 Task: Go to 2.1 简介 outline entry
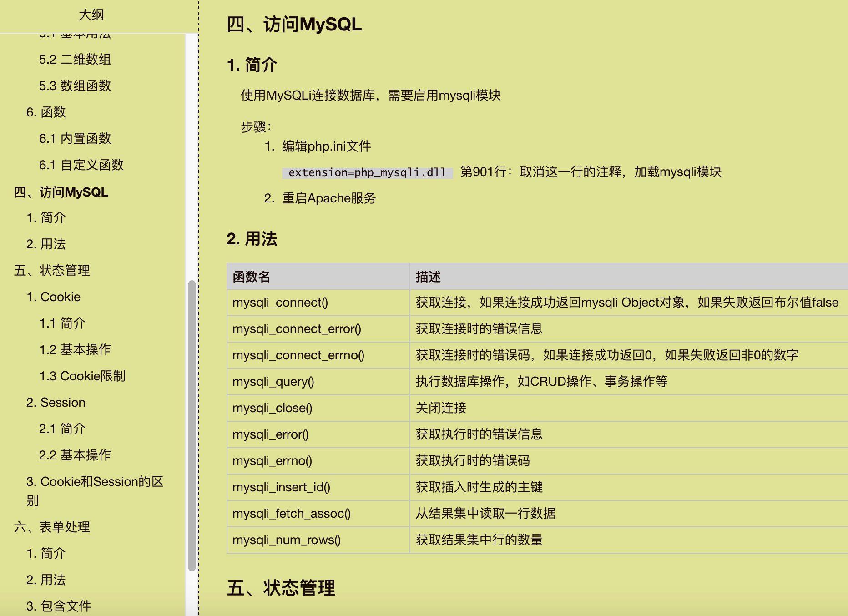62,429
